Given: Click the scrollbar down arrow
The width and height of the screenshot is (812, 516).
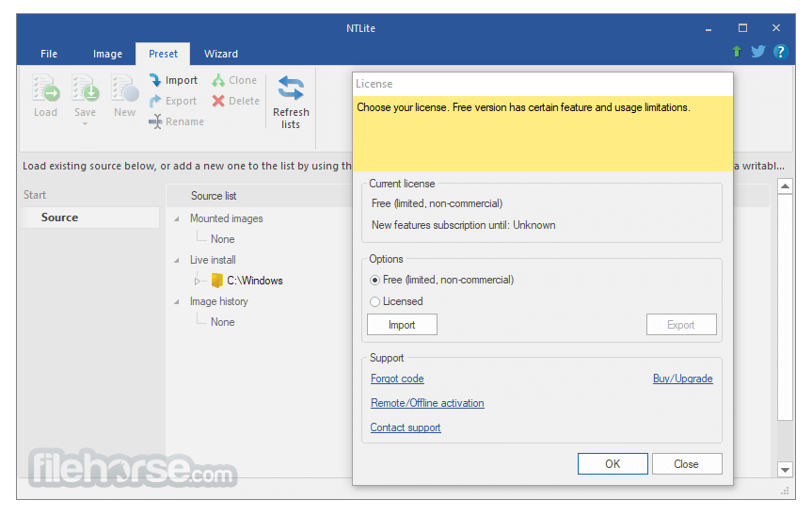Looking at the screenshot, I should pyautogui.click(x=785, y=470).
